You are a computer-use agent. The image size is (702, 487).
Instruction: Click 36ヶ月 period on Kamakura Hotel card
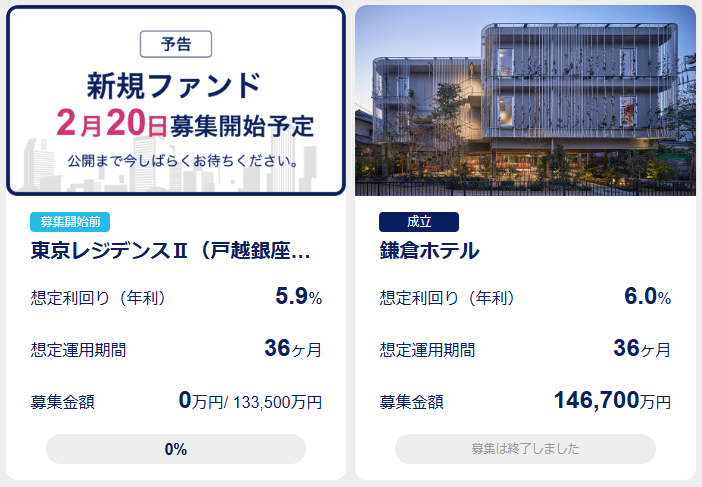(x=642, y=349)
